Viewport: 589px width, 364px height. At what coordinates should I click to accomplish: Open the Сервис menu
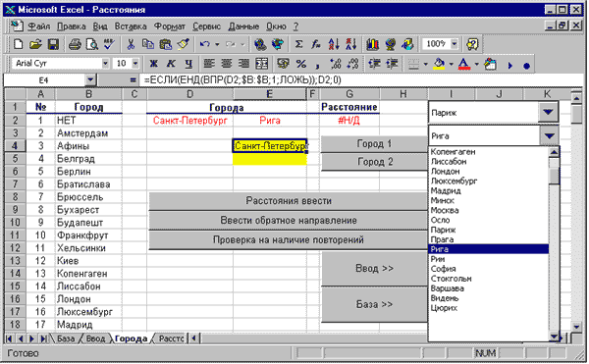pos(206,26)
